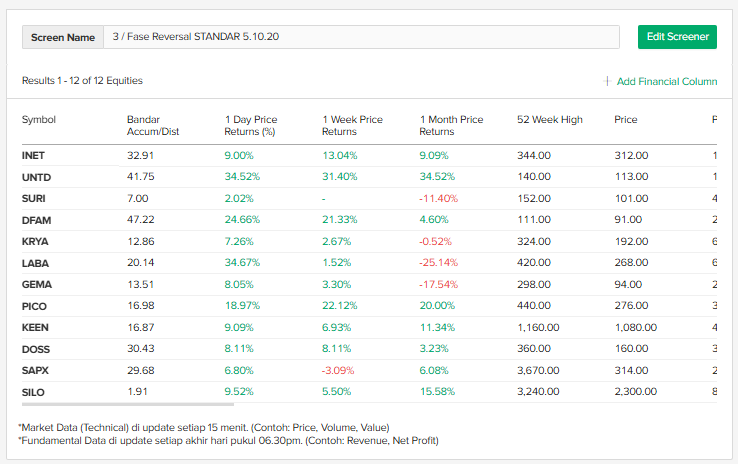The height and width of the screenshot is (464, 738).
Task: Open the LABA stock symbol
Action: pyautogui.click(x=35, y=263)
